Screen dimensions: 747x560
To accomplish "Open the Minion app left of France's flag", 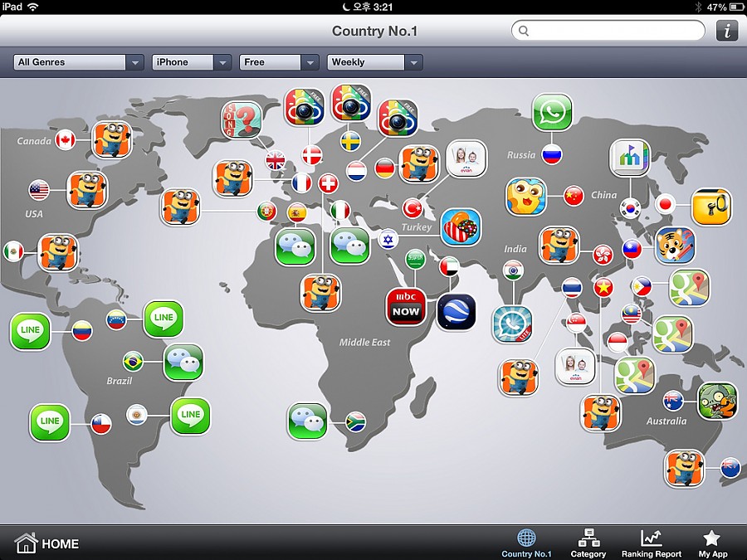I will point(233,178).
